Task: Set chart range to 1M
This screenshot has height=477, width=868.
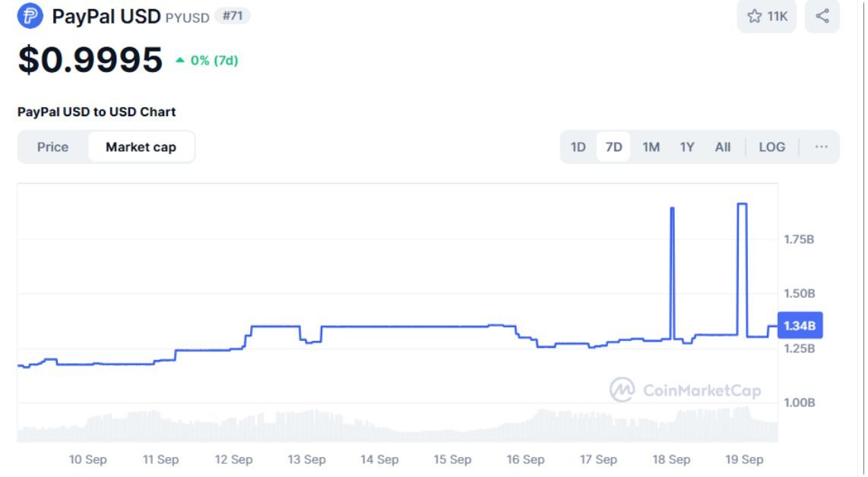Action: (651, 147)
